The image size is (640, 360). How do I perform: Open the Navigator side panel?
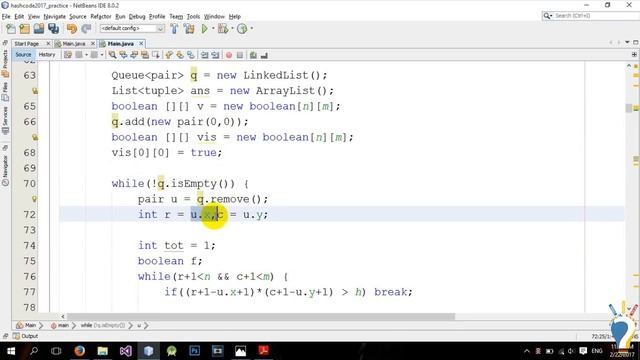point(5,170)
